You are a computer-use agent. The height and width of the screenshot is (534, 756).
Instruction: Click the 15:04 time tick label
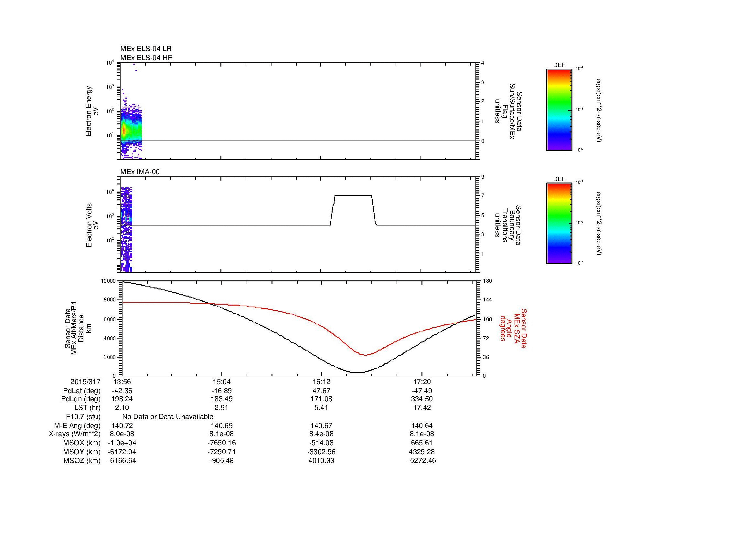click(222, 382)
